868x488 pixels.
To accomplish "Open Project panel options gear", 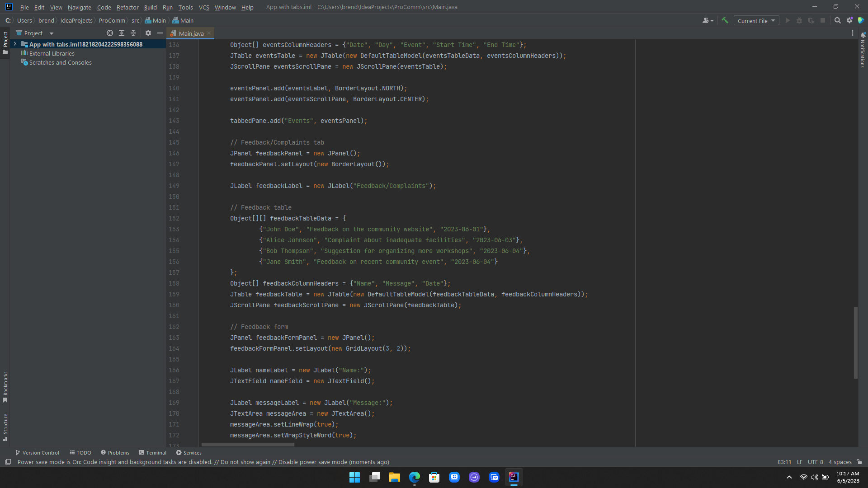I will [148, 33].
